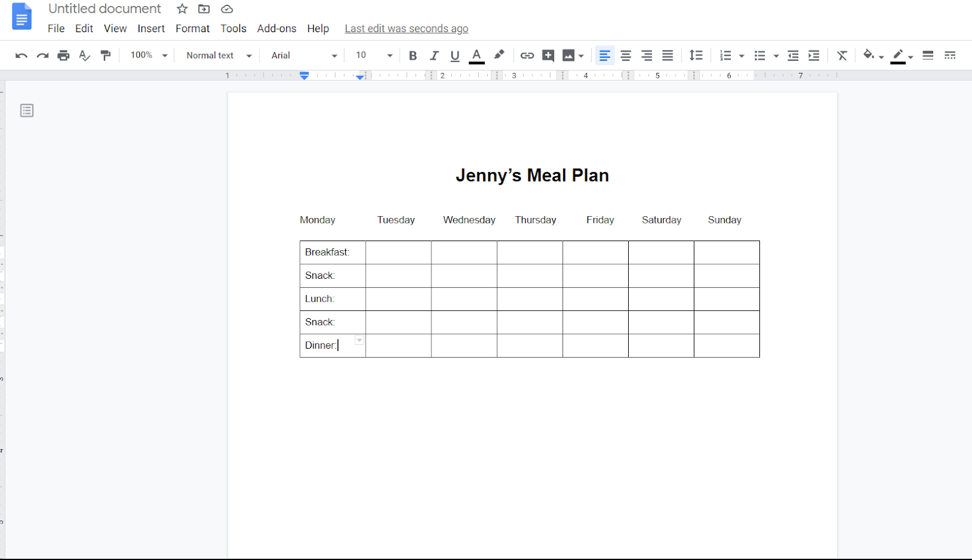Rename the Untitled document title
Viewport: 972px width, 560px height.
[104, 9]
